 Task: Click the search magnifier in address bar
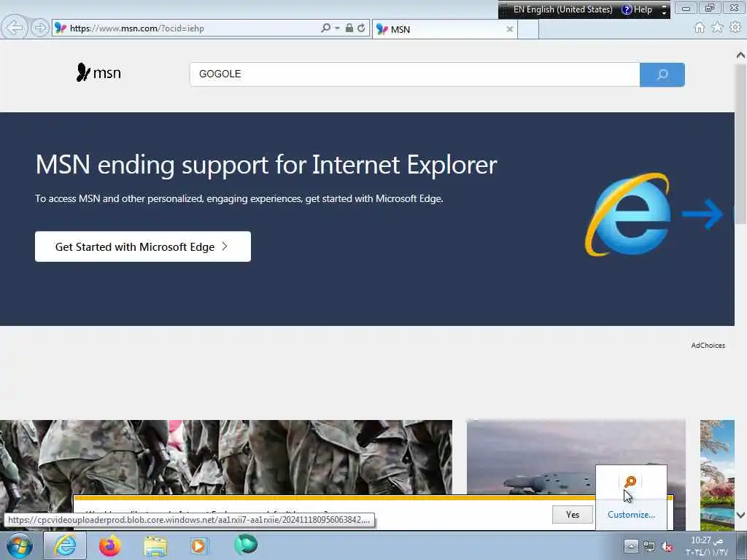(326, 28)
